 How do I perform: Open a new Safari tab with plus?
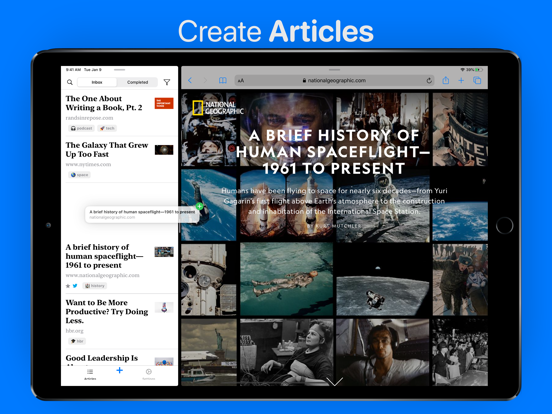[x=461, y=81]
